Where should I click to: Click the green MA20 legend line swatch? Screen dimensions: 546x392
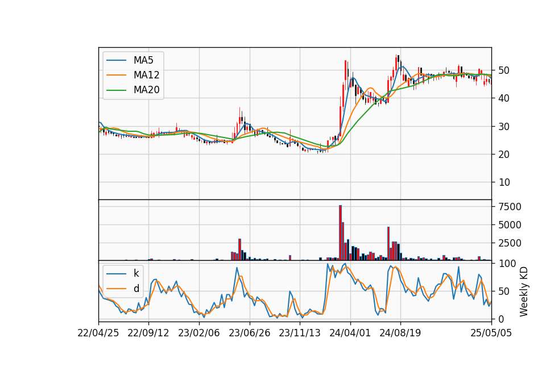coord(116,90)
